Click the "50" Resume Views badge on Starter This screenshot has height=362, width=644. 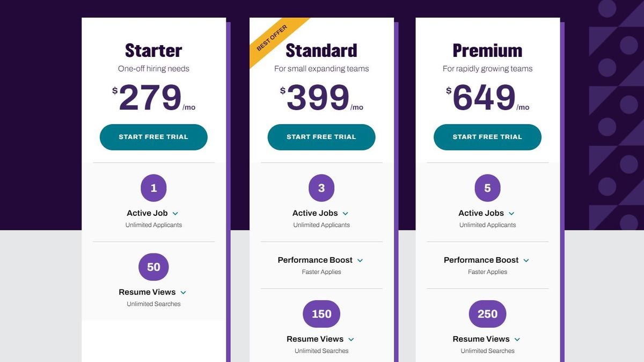coord(153,267)
